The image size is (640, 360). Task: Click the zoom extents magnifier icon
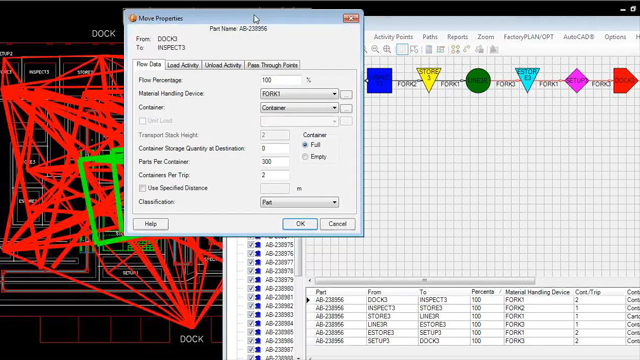(387, 49)
